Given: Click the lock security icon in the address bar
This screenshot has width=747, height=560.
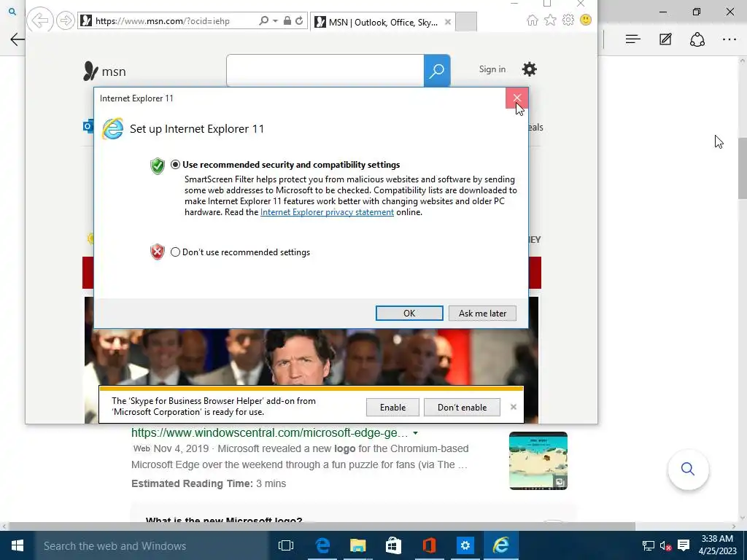Looking at the screenshot, I should [287, 21].
